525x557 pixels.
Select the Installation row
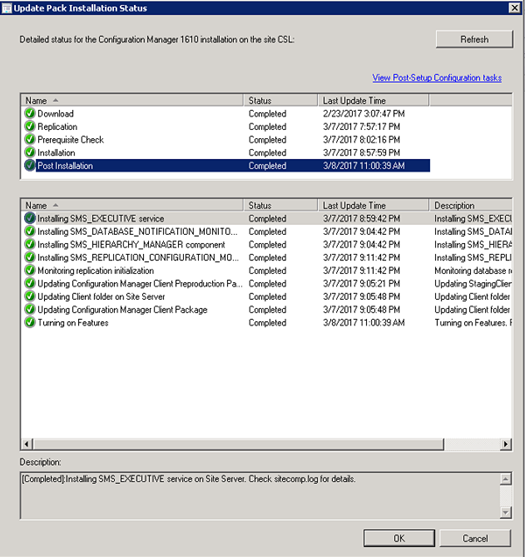point(226,152)
